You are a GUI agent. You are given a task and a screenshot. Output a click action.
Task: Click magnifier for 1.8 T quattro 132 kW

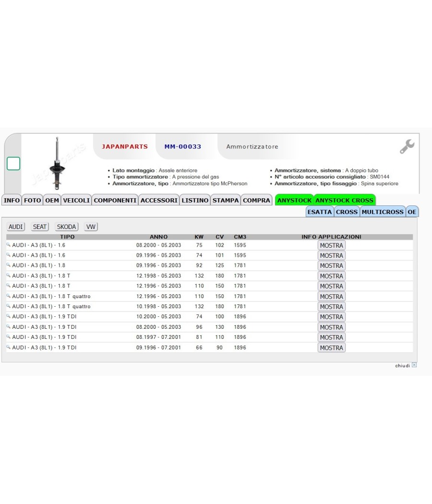point(8,306)
